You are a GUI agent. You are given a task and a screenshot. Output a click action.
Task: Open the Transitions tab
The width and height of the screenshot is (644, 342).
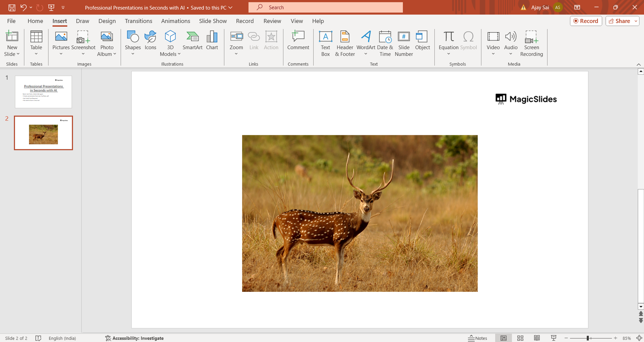click(x=138, y=21)
